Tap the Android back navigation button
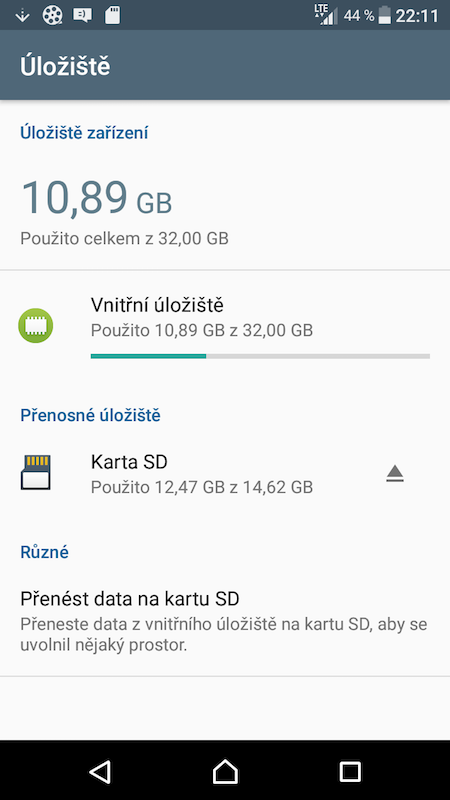 [100, 771]
